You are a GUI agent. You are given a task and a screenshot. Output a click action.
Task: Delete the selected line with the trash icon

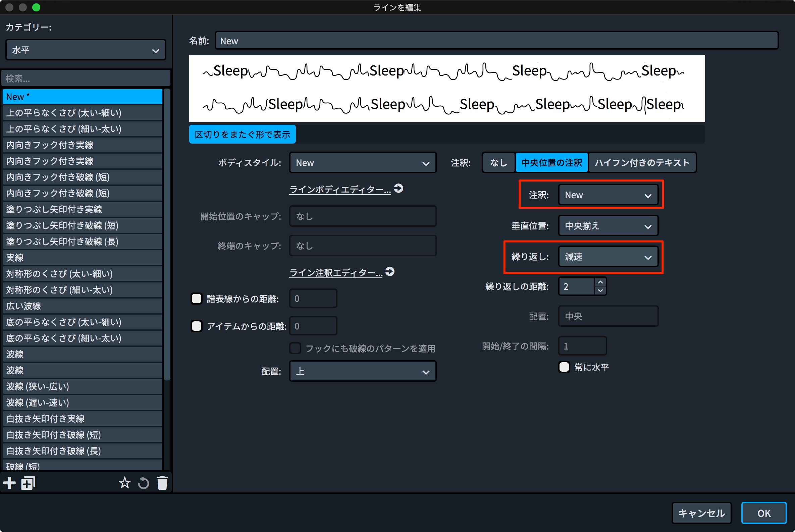click(x=163, y=483)
